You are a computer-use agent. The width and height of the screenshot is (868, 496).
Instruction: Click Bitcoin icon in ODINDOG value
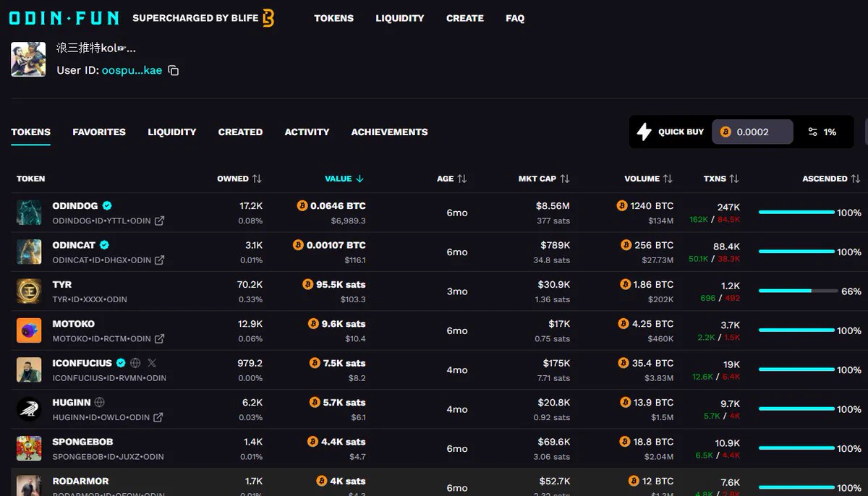pos(302,206)
